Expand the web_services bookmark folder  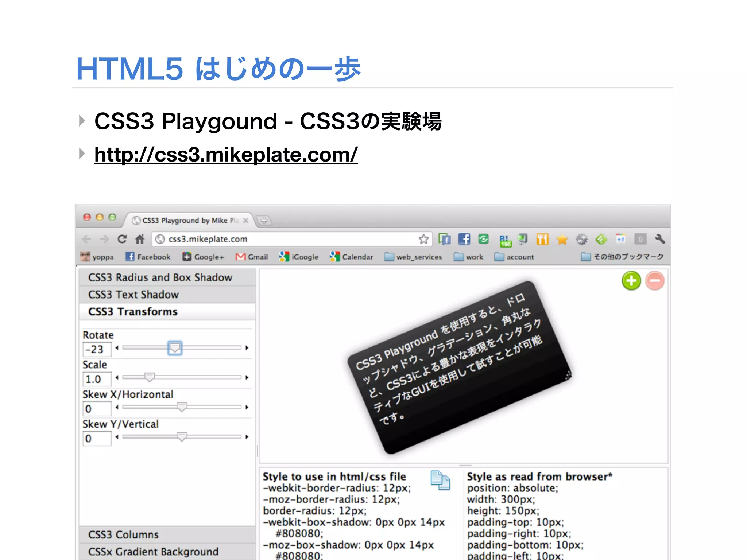413,257
